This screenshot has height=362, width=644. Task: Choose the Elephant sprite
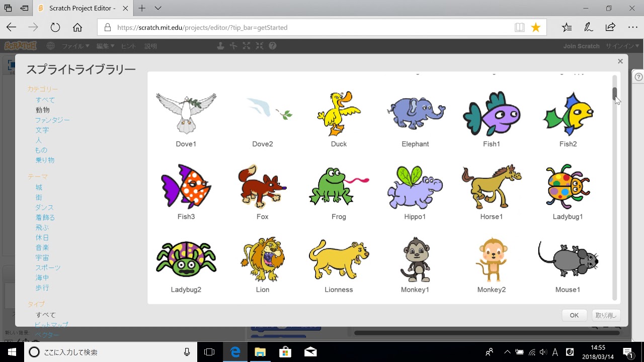coord(416,114)
